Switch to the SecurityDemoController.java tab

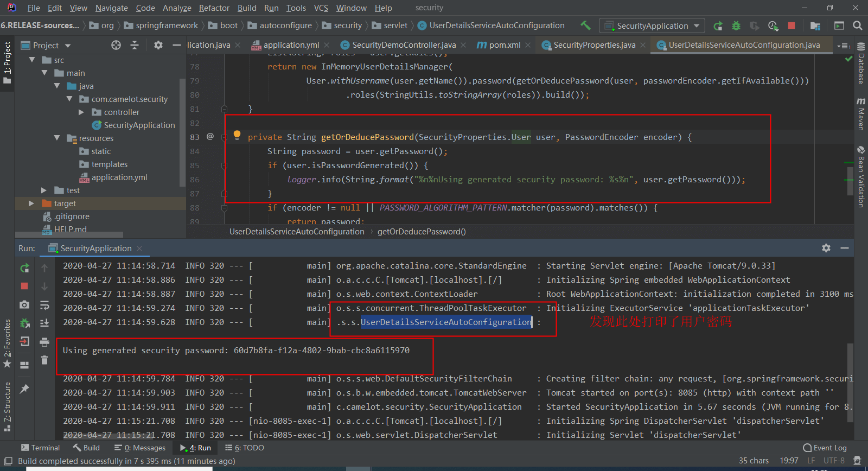click(404, 45)
